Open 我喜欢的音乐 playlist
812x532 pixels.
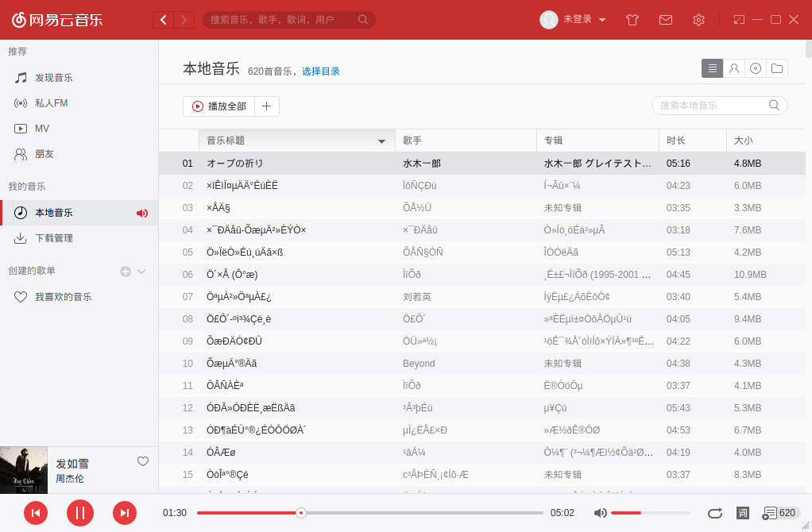coord(62,296)
